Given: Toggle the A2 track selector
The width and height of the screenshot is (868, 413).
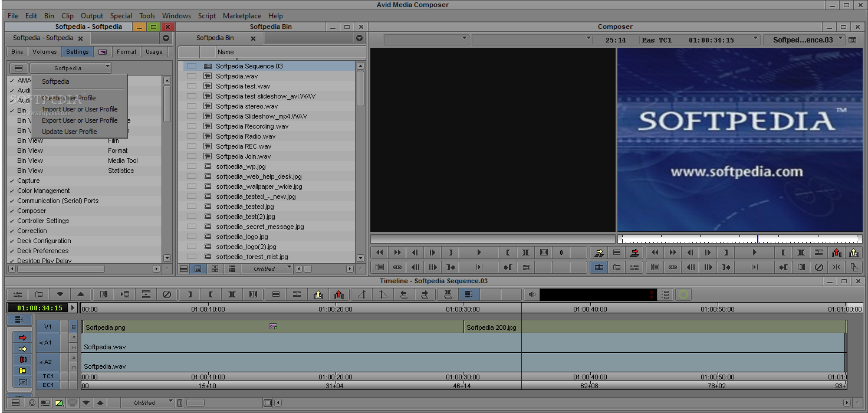Looking at the screenshot, I should tap(48, 362).
